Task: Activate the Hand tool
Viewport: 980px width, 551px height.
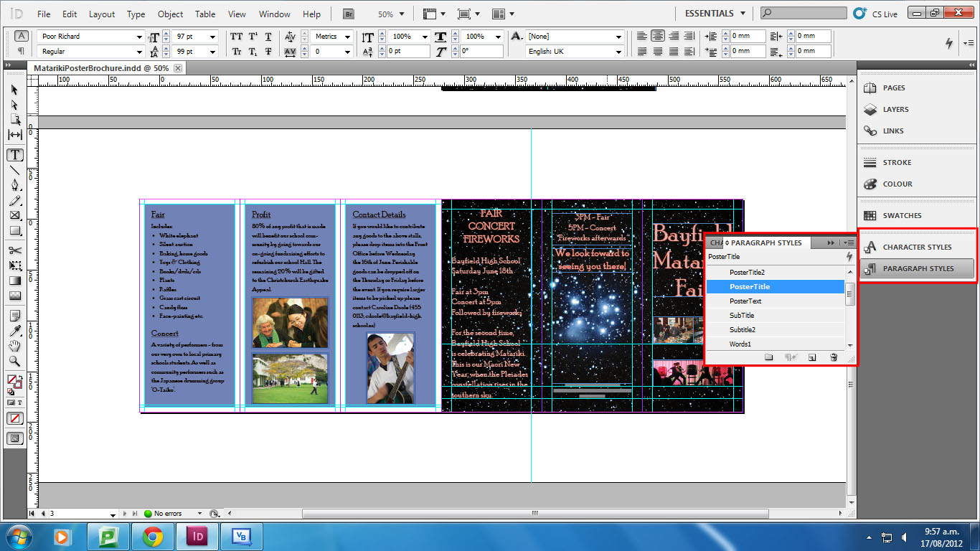Action: coord(14,346)
